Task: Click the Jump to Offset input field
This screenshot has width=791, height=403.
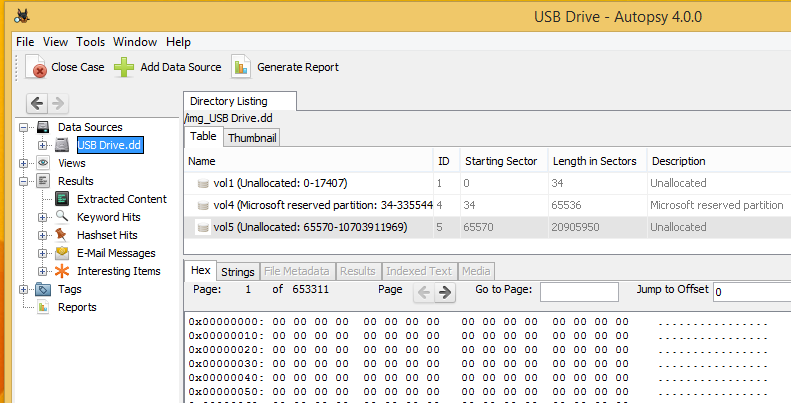Action: (752, 292)
